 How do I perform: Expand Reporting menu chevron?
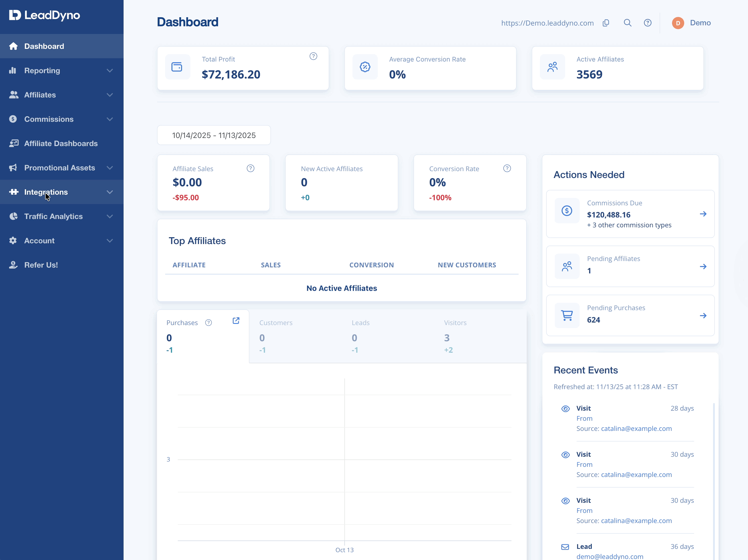coord(110,70)
